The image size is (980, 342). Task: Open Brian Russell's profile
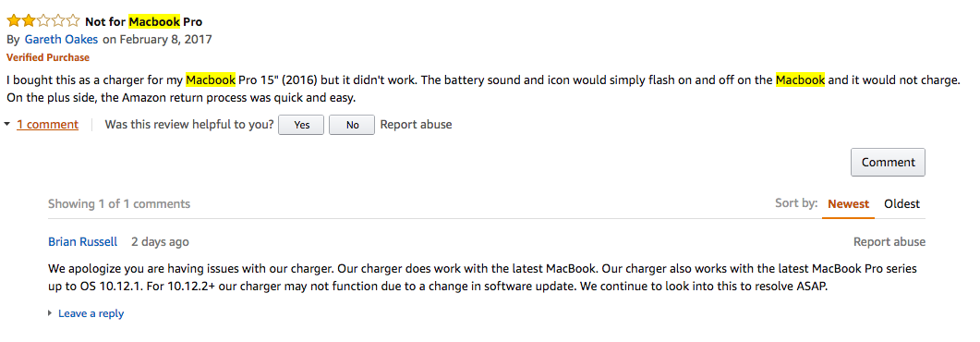[x=82, y=242]
